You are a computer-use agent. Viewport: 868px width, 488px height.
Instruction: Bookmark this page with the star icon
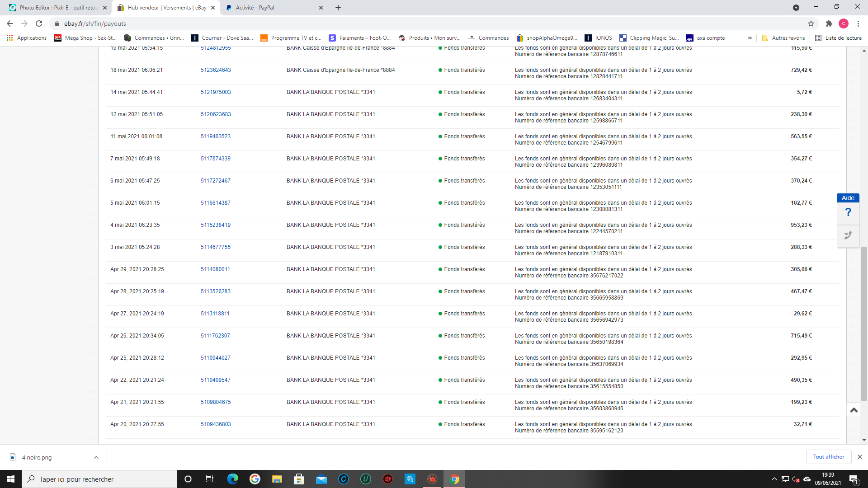click(811, 23)
